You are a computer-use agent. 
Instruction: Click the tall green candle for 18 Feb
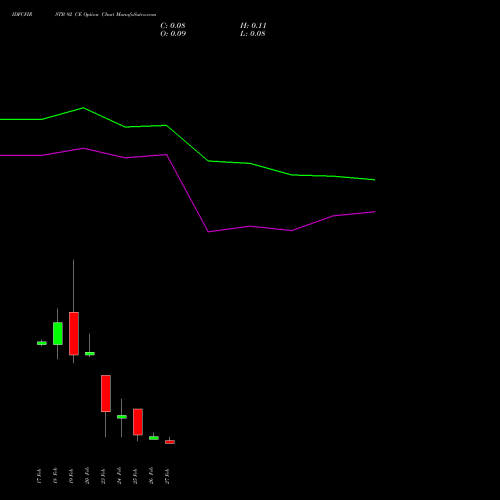58,333
